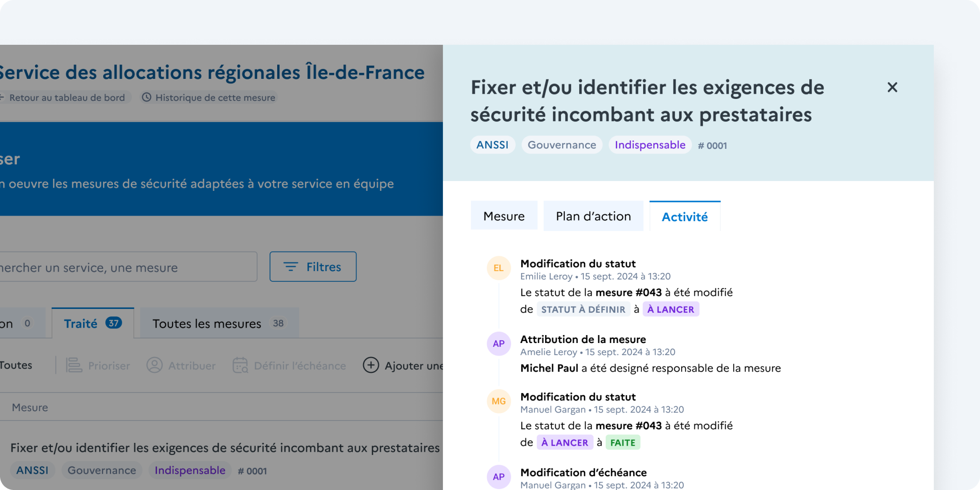Click the Attribuer person icon
This screenshot has width=980, height=490.
pos(154,365)
